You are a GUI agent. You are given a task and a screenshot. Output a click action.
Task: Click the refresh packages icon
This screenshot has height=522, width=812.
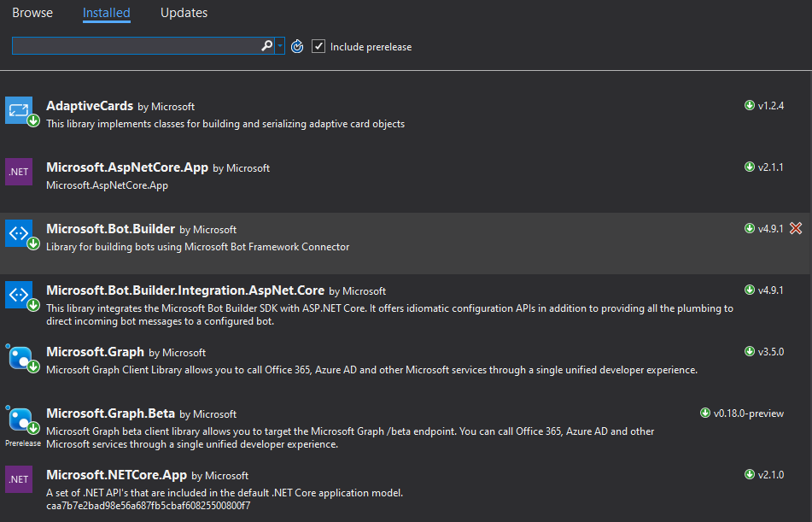297,47
